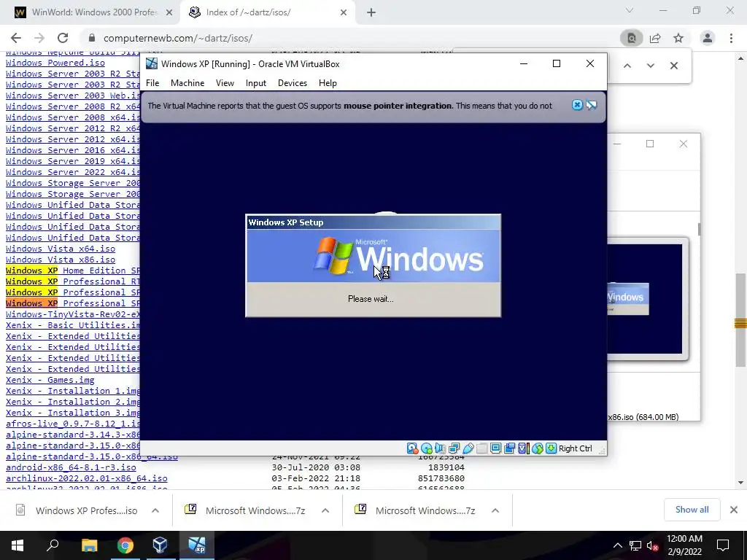Click VM preview thumbnail in VirtualBox Manager window
This screenshot has height=560, width=747.
645,299
